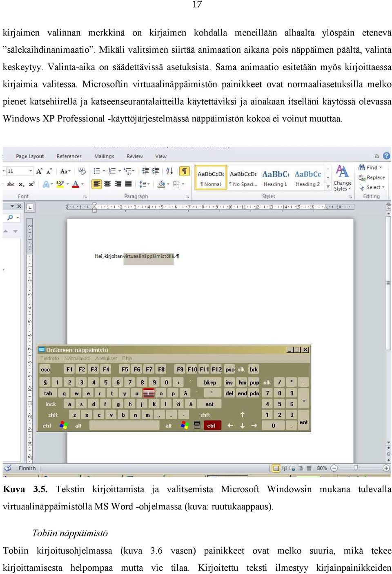
Task: Click the Multilevel List icon
Action: 127,171
